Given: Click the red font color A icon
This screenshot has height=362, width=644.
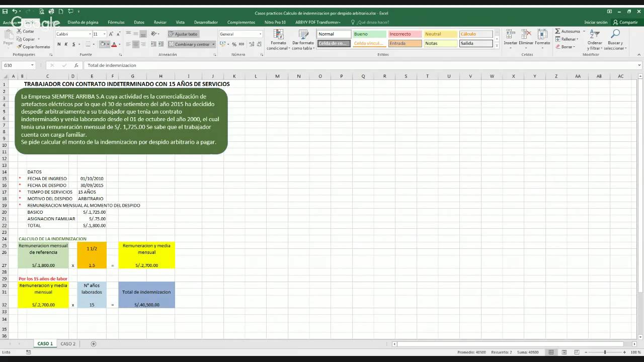Looking at the screenshot, I should [x=114, y=44].
